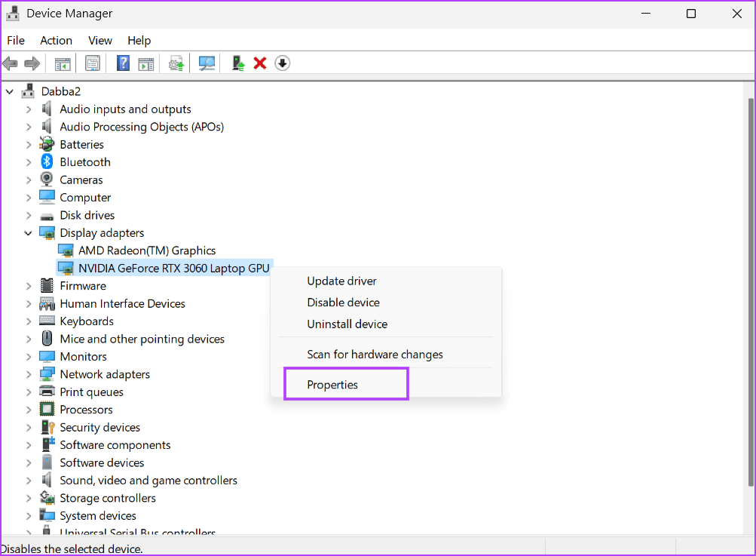
Task: Collapse the Dabba2 root node
Action: pyautogui.click(x=9, y=91)
